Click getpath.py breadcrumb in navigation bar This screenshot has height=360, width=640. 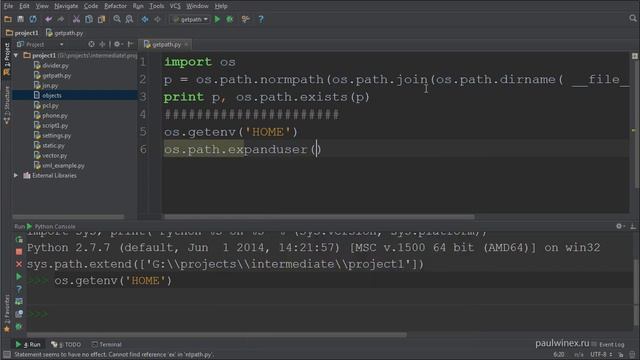pyautogui.click(x=65, y=33)
